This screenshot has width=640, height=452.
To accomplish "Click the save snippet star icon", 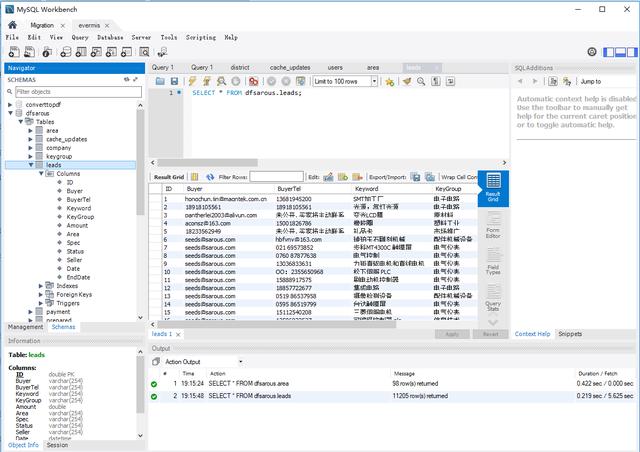I will click(x=390, y=82).
